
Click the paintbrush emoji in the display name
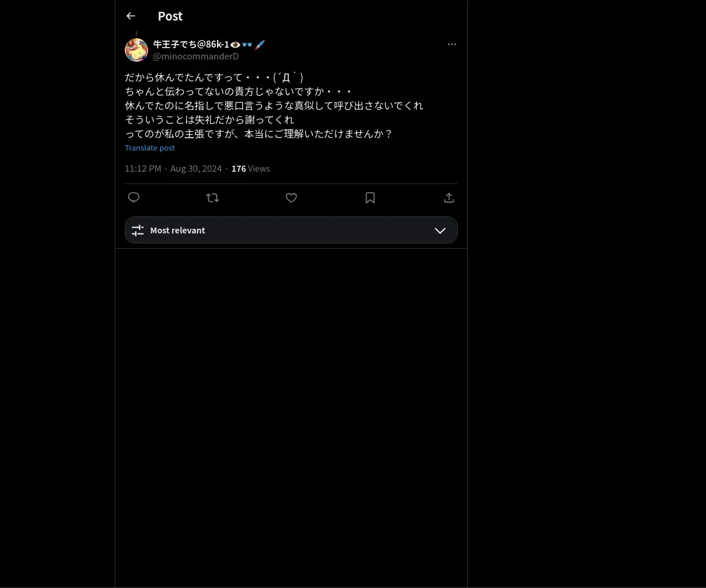click(x=260, y=44)
